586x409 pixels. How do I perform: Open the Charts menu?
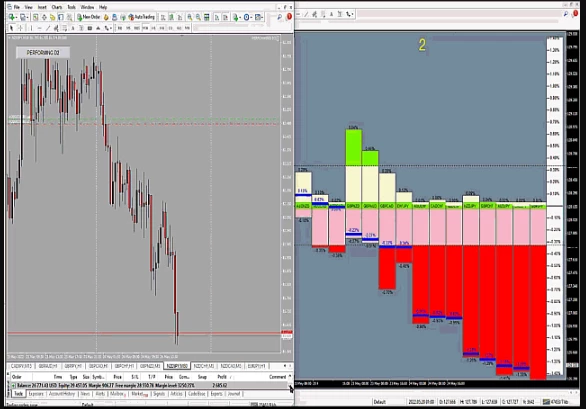pyautogui.click(x=57, y=7)
